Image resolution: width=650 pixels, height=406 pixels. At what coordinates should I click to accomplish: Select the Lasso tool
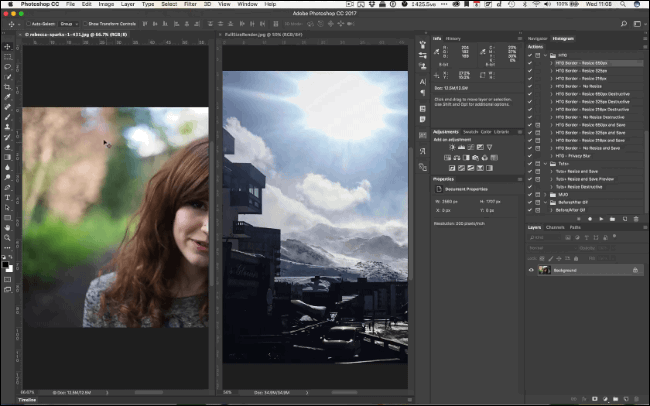pyautogui.click(x=7, y=69)
